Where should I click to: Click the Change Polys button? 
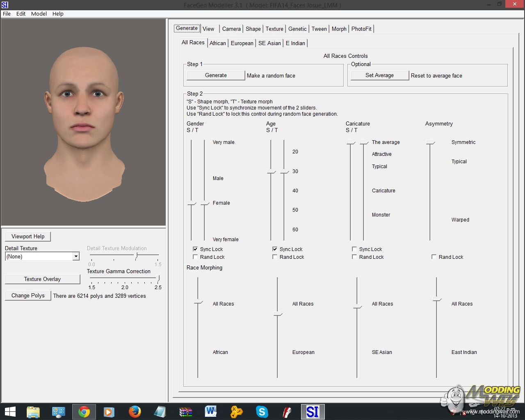(x=28, y=296)
